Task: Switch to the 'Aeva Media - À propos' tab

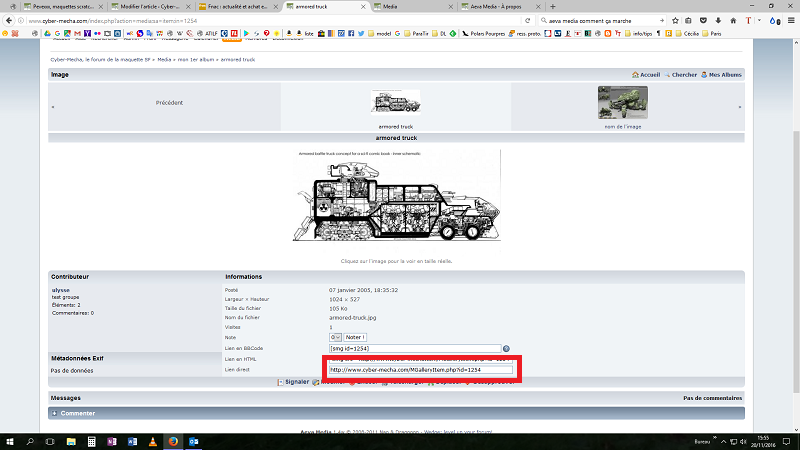Action: (501, 7)
